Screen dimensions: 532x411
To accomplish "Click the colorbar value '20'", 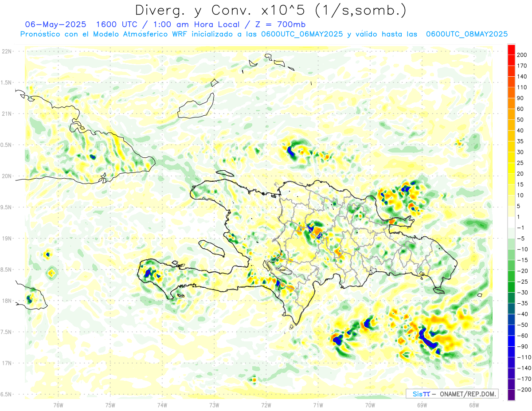I will pos(520,174).
